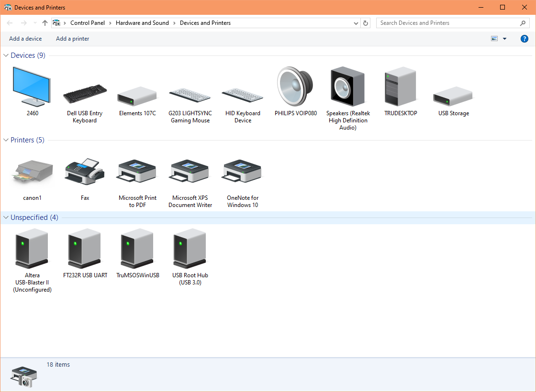The width and height of the screenshot is (536, 392).
Task: Select the PHILIPS VOIP080 speaker icon
Action: point(295,87)
